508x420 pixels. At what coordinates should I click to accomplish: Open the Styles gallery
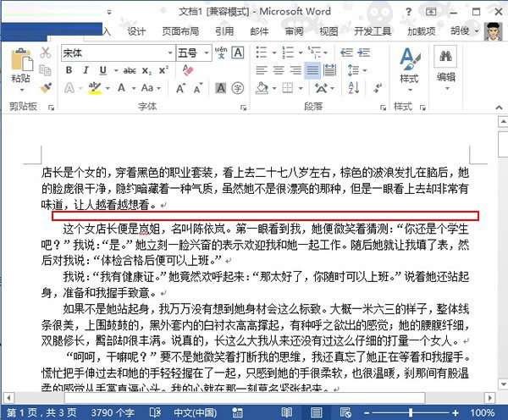(409, 66)
